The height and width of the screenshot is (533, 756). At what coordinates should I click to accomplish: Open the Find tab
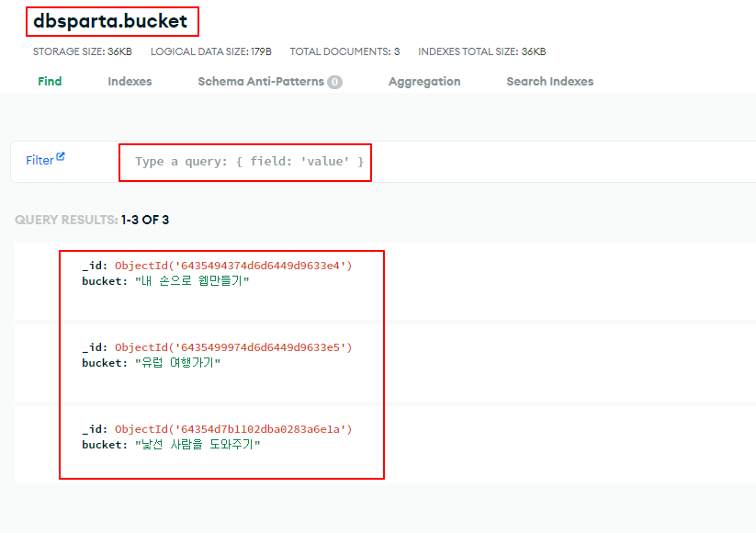coord(50,81)
